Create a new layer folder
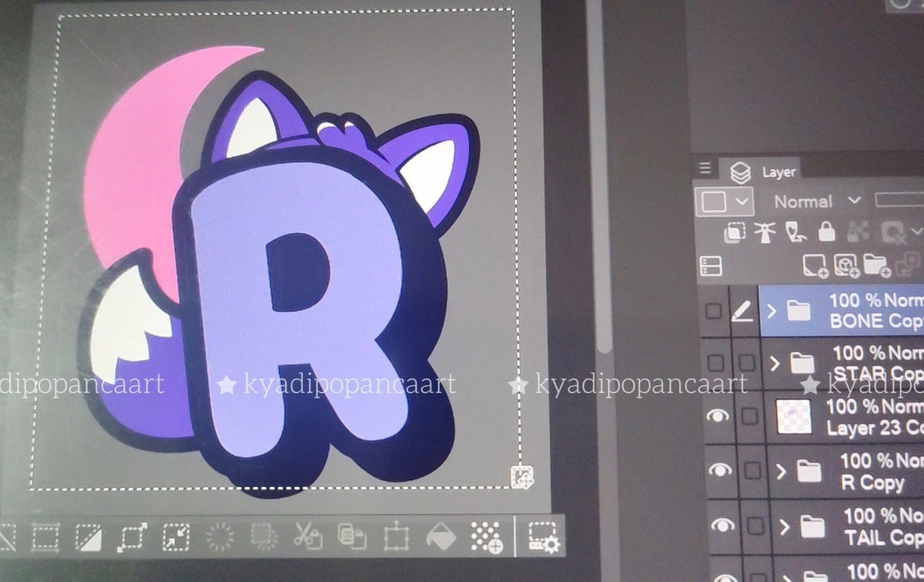Viewport: 924px width, 582px height. (877, 266)
